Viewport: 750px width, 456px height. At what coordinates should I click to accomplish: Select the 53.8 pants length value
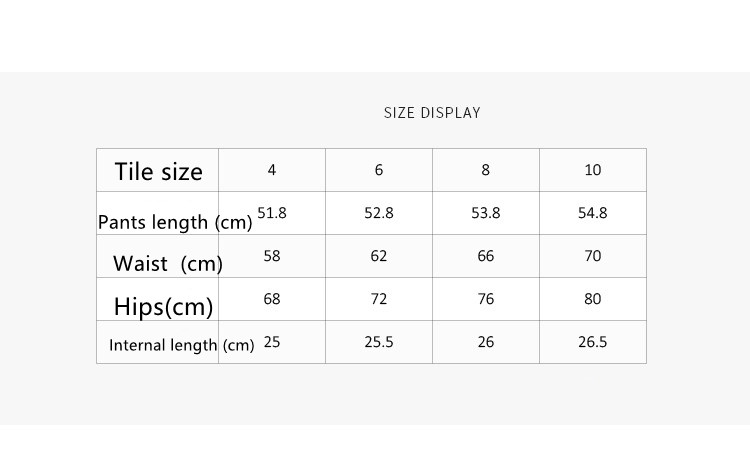point(486,213)
